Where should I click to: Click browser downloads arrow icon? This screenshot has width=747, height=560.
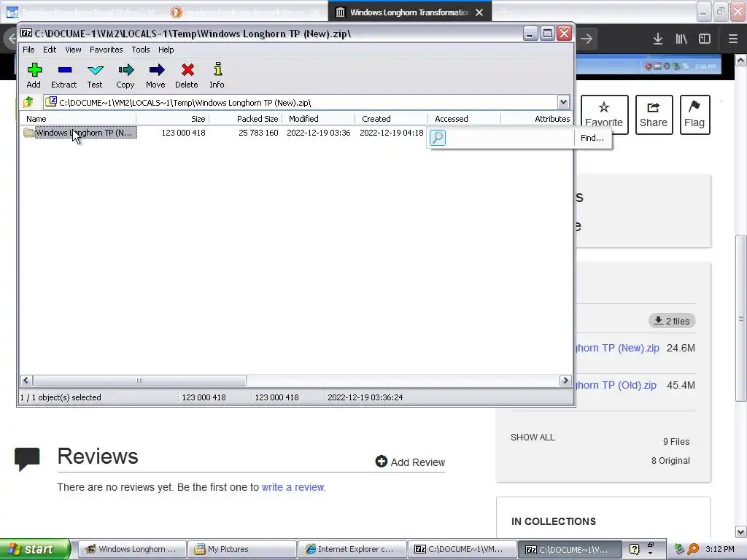coord(657,39)
